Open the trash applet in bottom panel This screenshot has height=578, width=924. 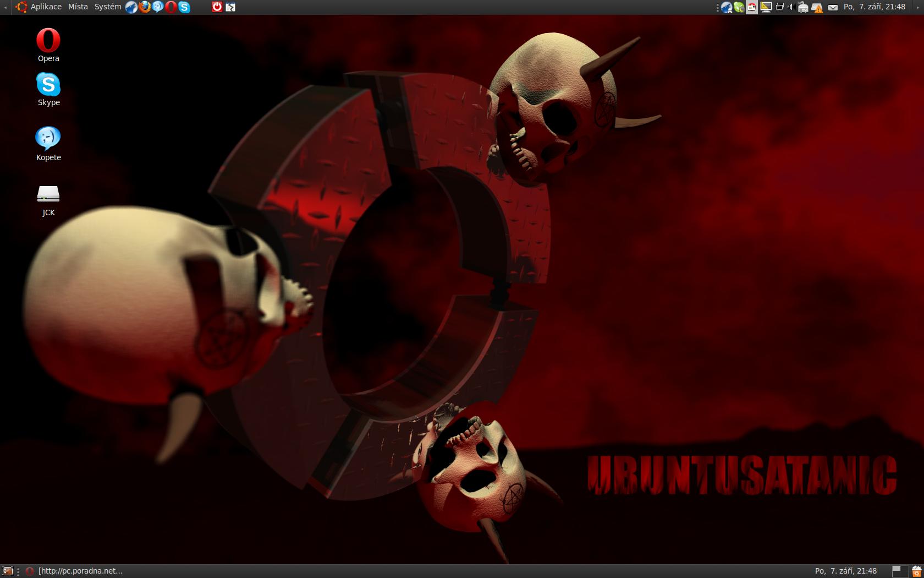point(917,571)
